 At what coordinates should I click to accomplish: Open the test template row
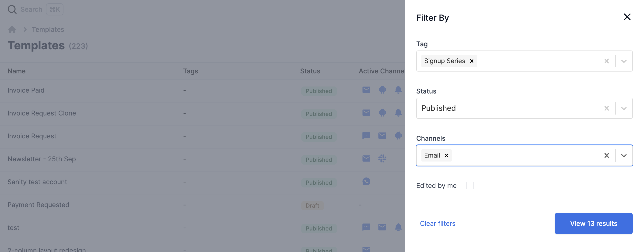pyautogui.click(x=13, y=228)
